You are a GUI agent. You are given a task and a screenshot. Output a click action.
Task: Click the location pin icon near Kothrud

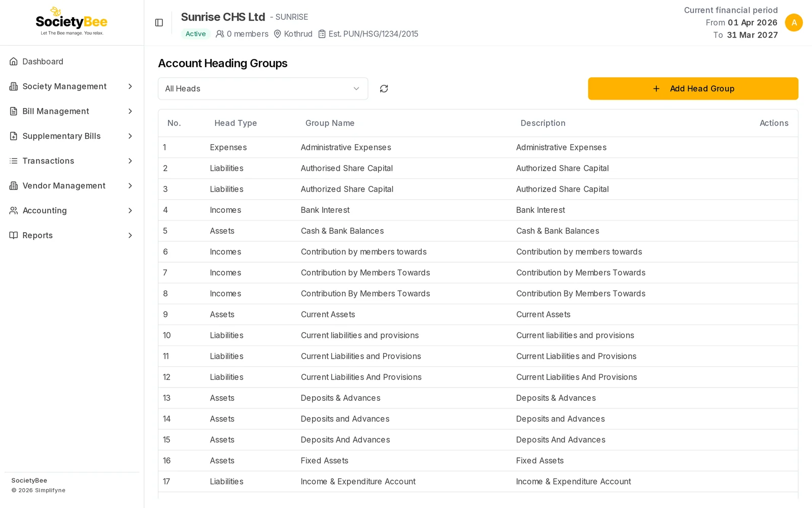278,34
